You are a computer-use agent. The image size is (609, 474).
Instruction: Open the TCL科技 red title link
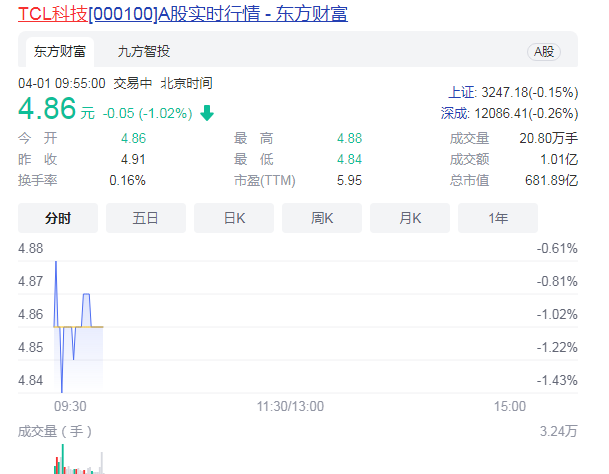(53, 14)
